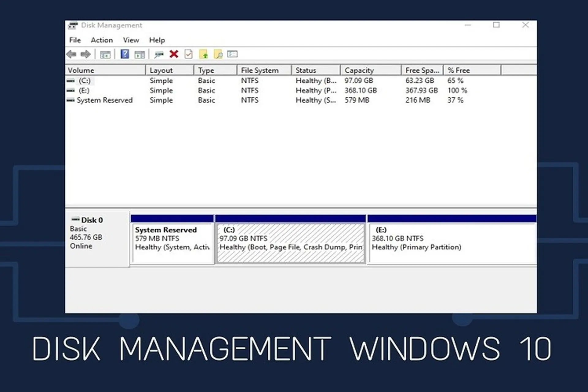The height and width of the screenshot is (392, 588).
Task: Click the 63.23 GB free space cell
Action: click(x=420, y=81)
